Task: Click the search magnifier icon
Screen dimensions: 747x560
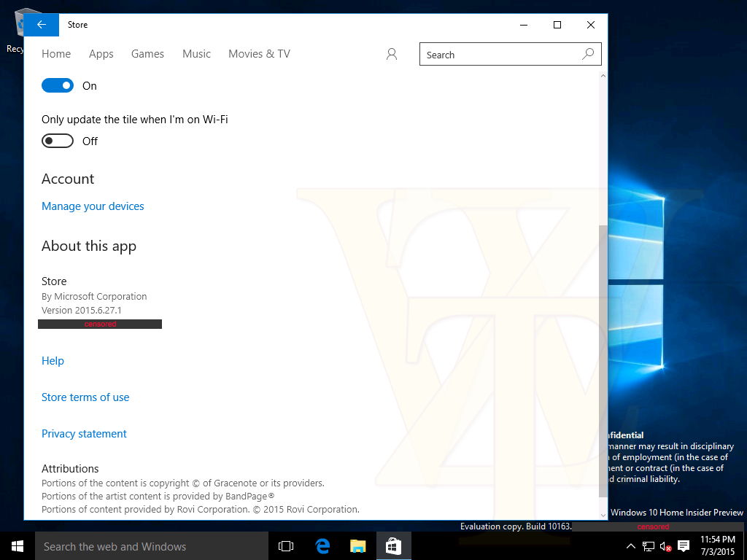Action: coord(589,54)
